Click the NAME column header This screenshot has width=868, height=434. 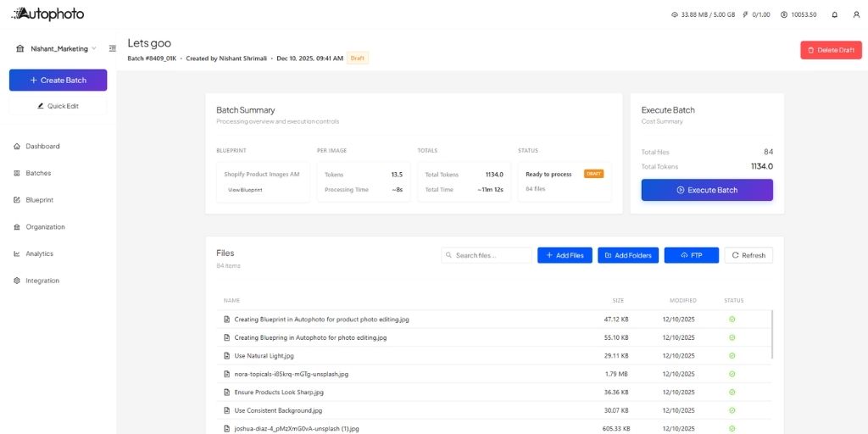tap(231, 301)
